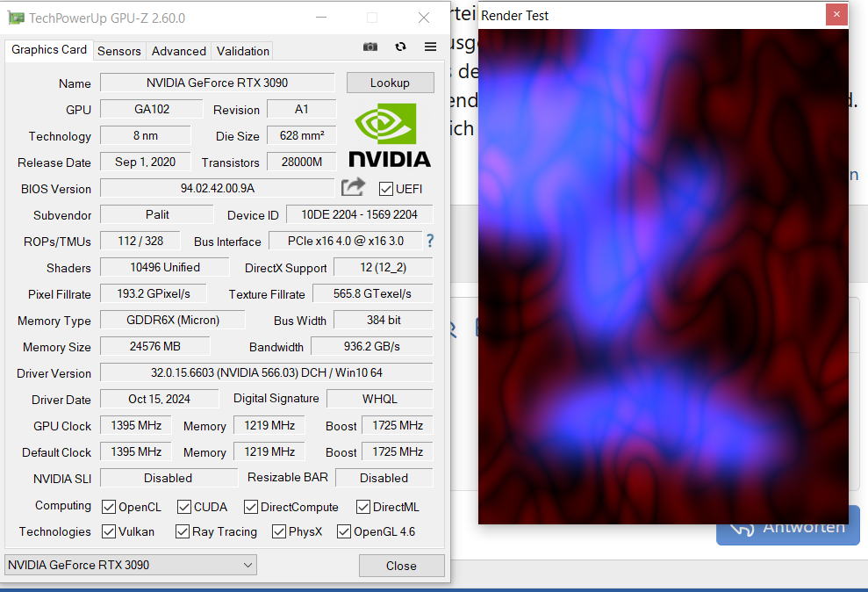Click the GPU Clock value 1395 MHz

136,425
